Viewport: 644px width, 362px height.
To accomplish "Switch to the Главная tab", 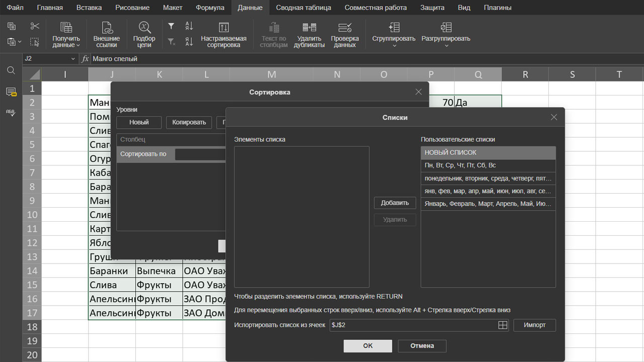I will click(50, 8).
